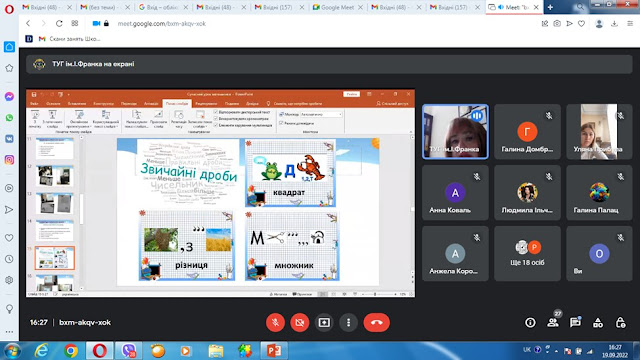Open Opera easy setup menu icon
Image resolution: width=640 pixels, height=360 pixels.
(630, 24)
